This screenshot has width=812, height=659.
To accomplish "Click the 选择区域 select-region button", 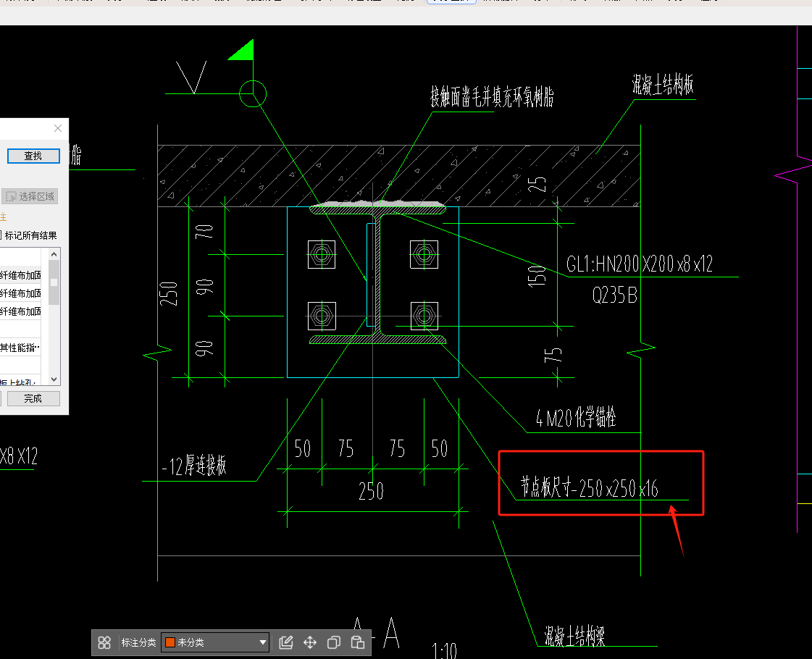I will [30, 196].
